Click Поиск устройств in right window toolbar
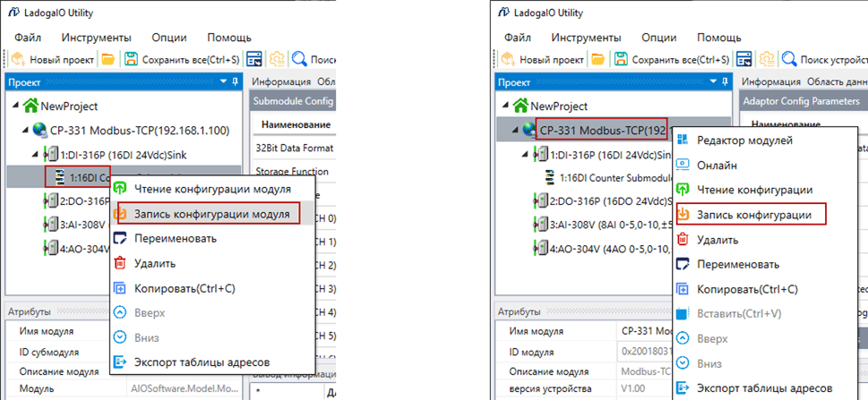This screenshot has height=400, width=868. point(824,59)
